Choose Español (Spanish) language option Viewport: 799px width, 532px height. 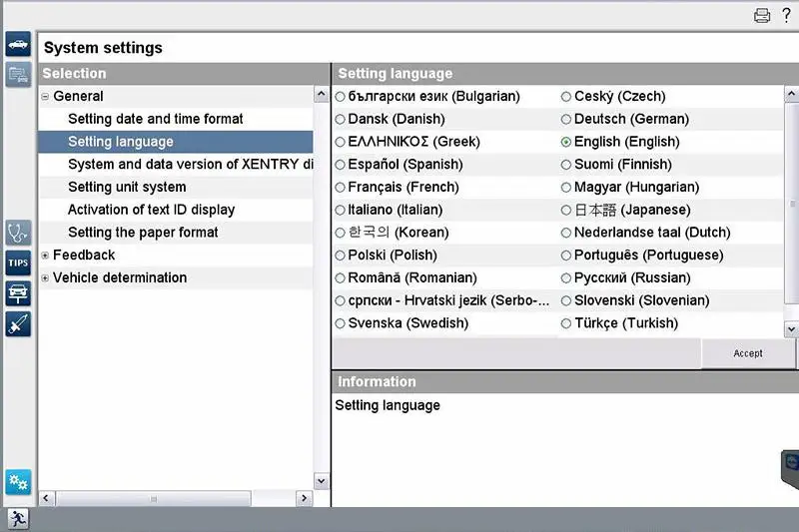pos(340,165)
